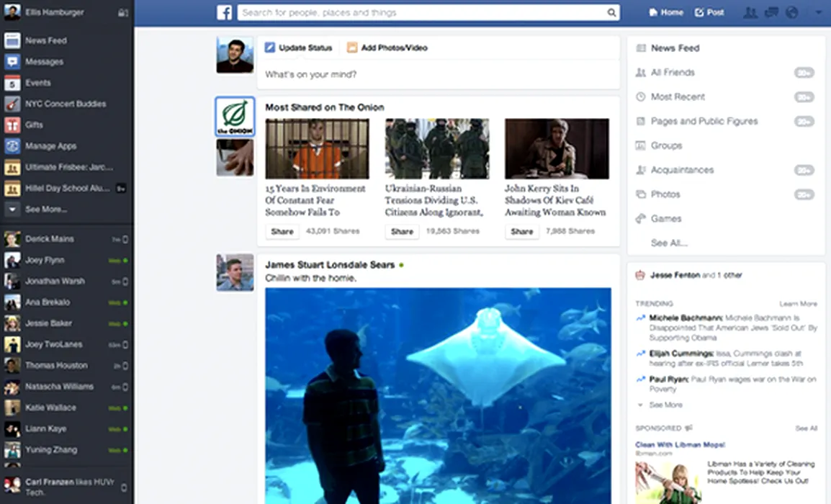This screenshot has height=504, width=831.
Task: Click the Facebook logo icon
Action: click(x=225, y=12)
